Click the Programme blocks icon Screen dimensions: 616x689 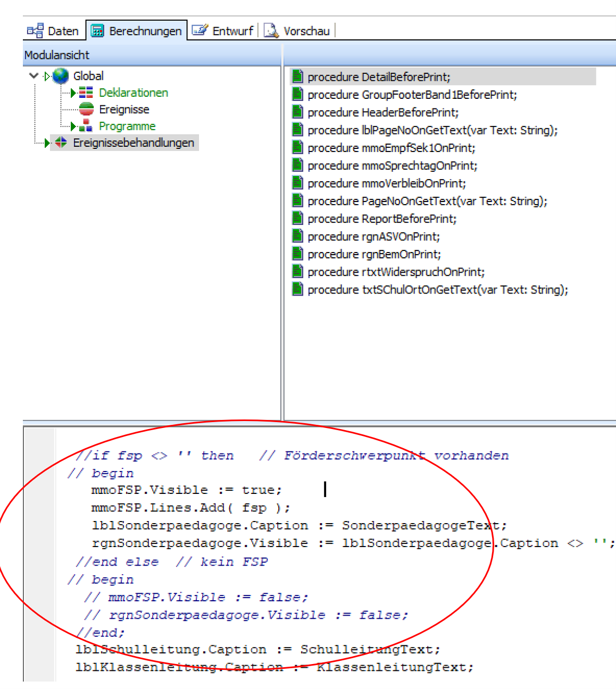[x=86, y=126]
